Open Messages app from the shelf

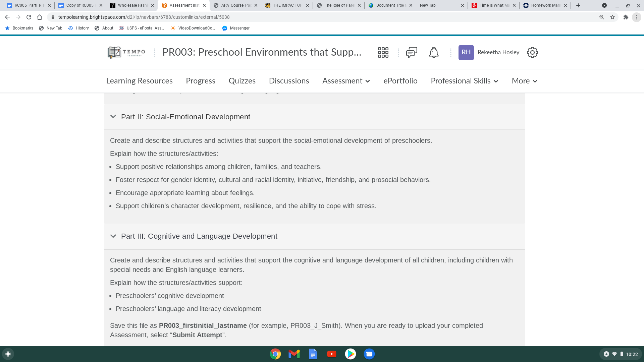tap(369, 354)
